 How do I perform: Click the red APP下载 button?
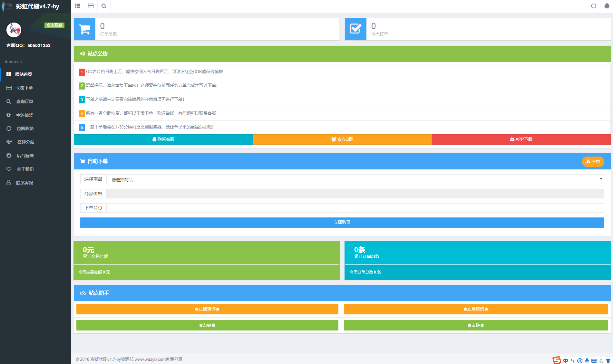[x=521, y=139]
